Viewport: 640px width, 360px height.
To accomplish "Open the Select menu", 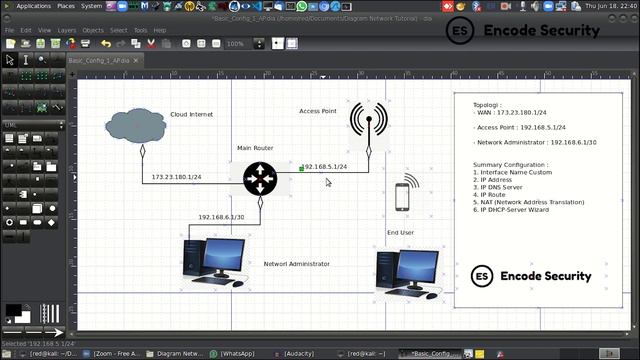I will [119, 30].
